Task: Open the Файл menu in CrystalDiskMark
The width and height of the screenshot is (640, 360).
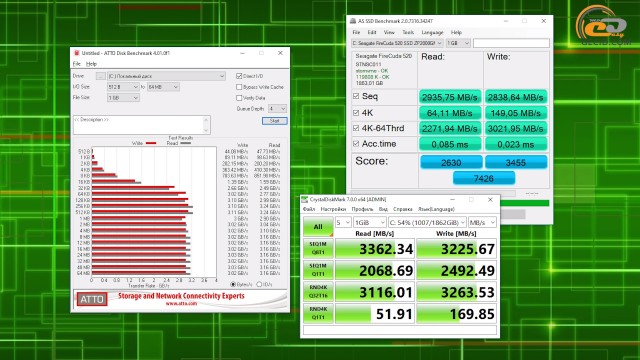Action: tap(309, 209)
